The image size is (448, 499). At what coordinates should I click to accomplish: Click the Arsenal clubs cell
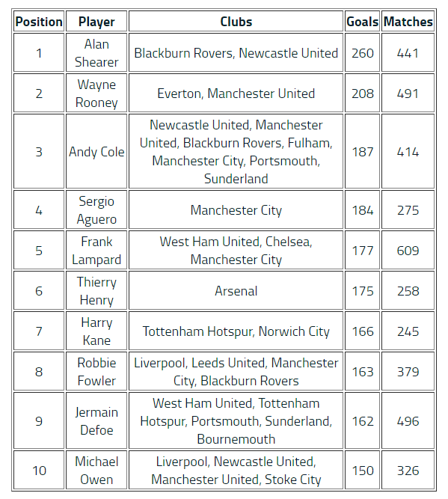pyautogui.click(x=236, y=290)
